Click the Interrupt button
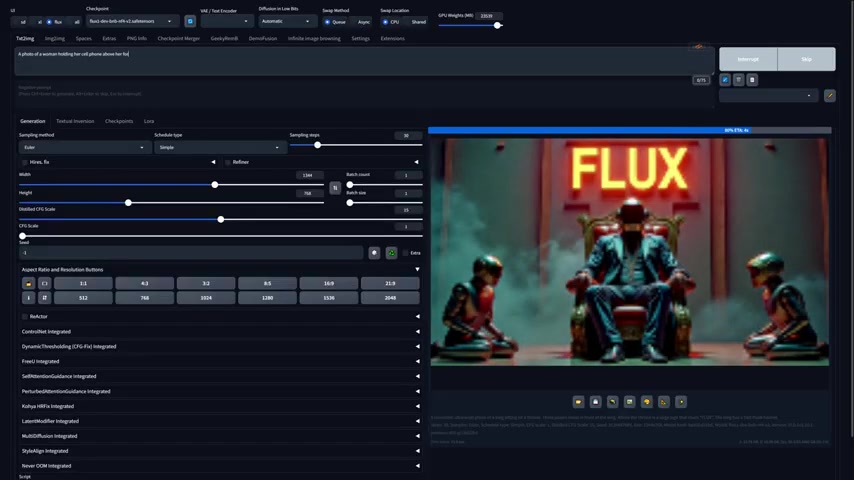 pyautogui.click(x=748, y=59)
